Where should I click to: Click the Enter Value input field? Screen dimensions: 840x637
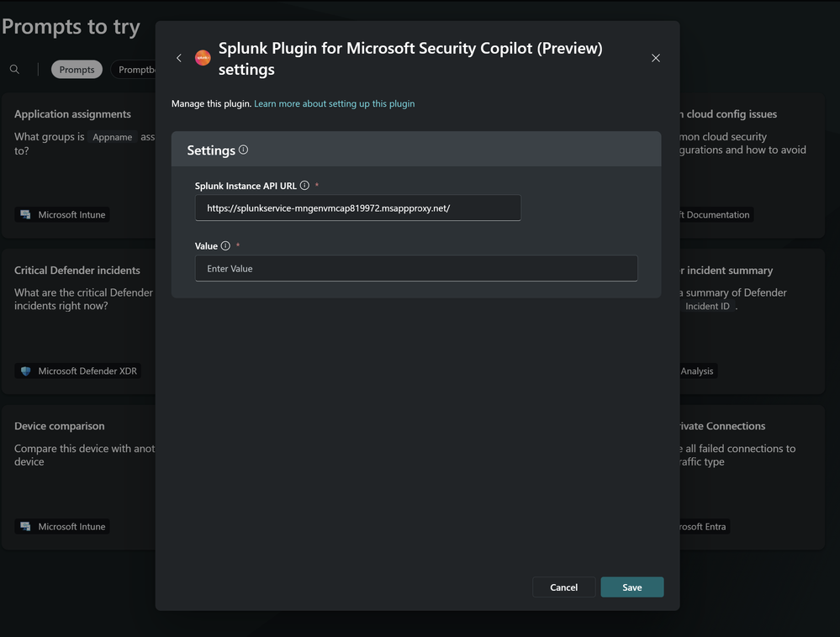click(x=416, y=268)
